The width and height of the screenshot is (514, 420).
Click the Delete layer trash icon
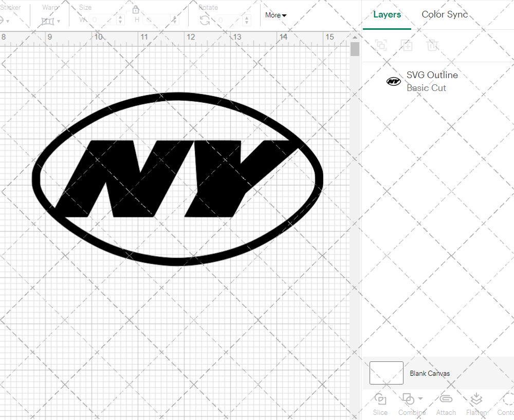(432, 45)
